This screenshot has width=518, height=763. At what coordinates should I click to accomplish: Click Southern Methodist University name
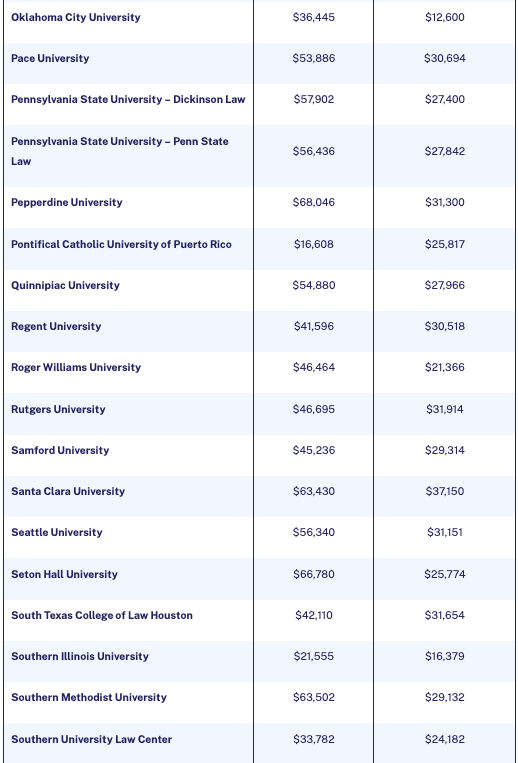pos(89,697)
